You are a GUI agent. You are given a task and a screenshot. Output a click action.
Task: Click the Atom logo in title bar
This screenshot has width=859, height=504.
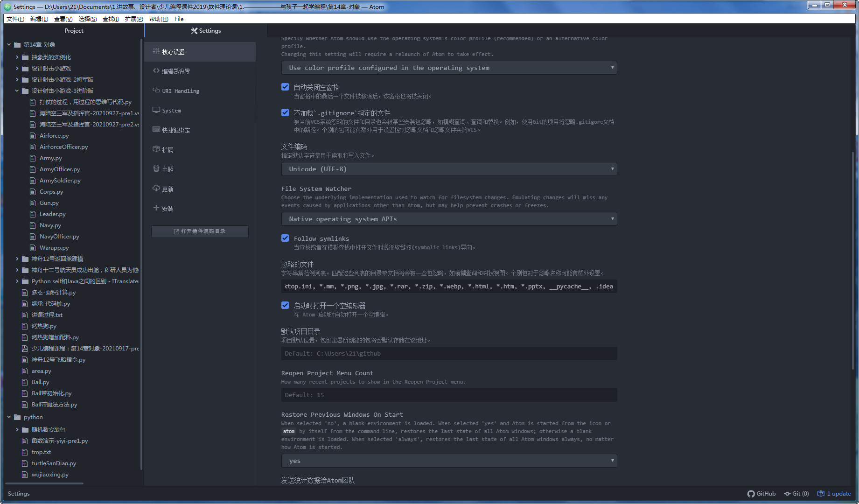[7, 7]
